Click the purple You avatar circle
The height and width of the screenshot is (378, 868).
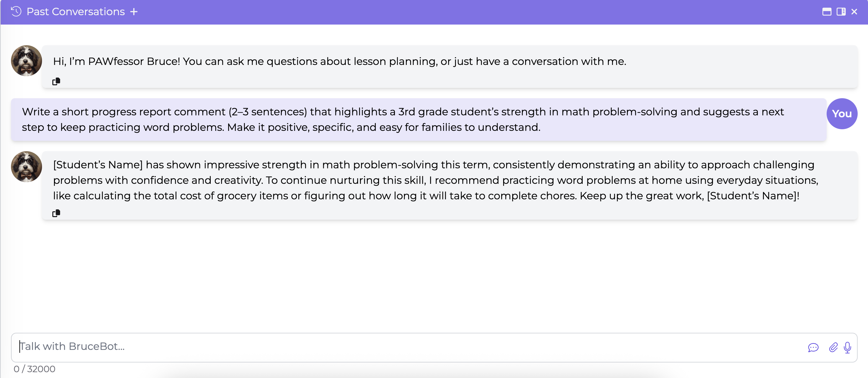pyautogui.click(x=842, y=114)
